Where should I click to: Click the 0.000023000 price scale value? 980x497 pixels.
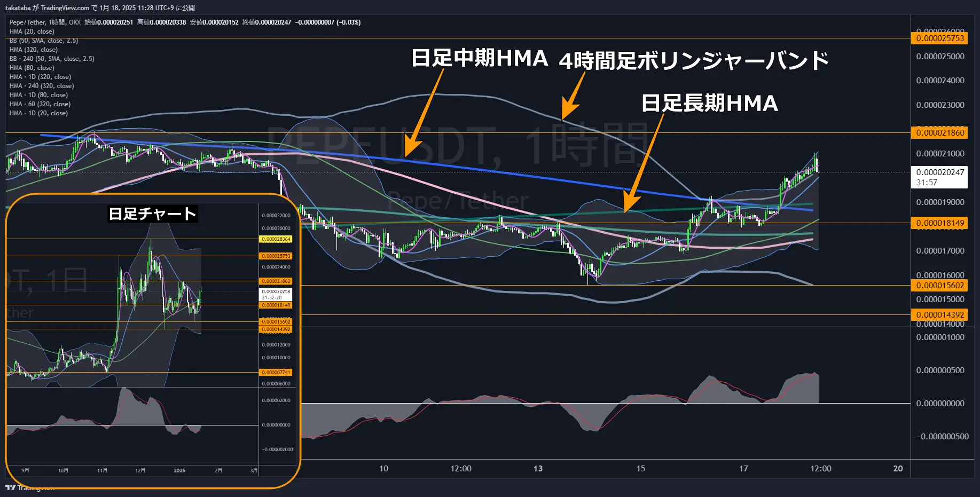(940, 105)
